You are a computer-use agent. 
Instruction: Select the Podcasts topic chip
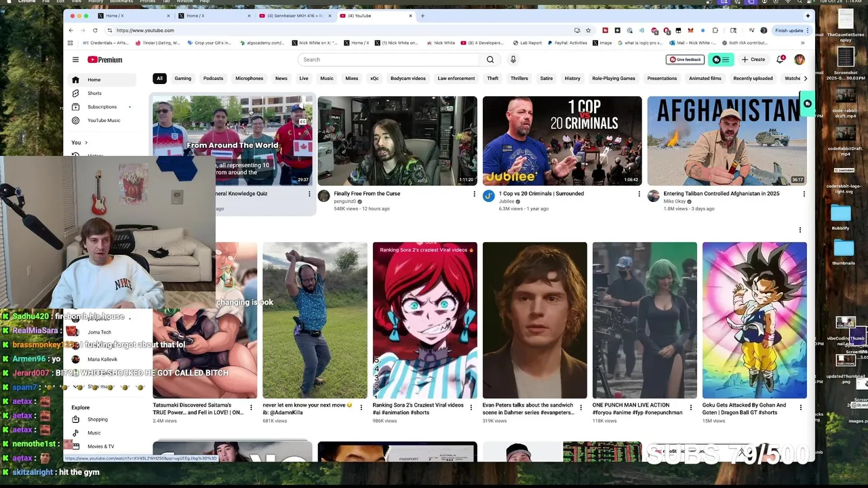(x=213, y=79)
